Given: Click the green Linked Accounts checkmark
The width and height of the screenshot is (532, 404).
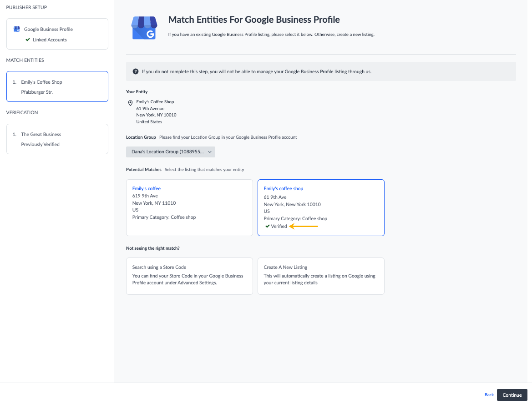Looking at the screenshot, I should click(28, 40).
